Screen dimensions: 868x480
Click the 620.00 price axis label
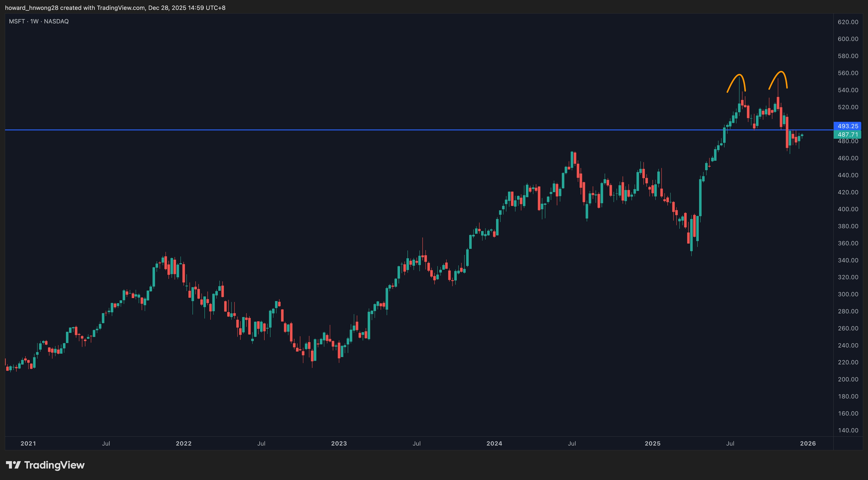[848, 22]
